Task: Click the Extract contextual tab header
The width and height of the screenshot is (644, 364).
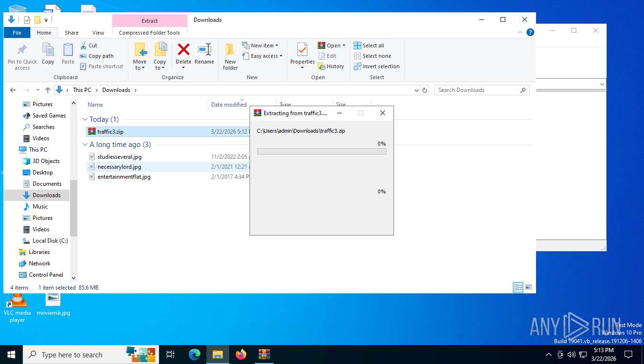Action: coord(150,21)
